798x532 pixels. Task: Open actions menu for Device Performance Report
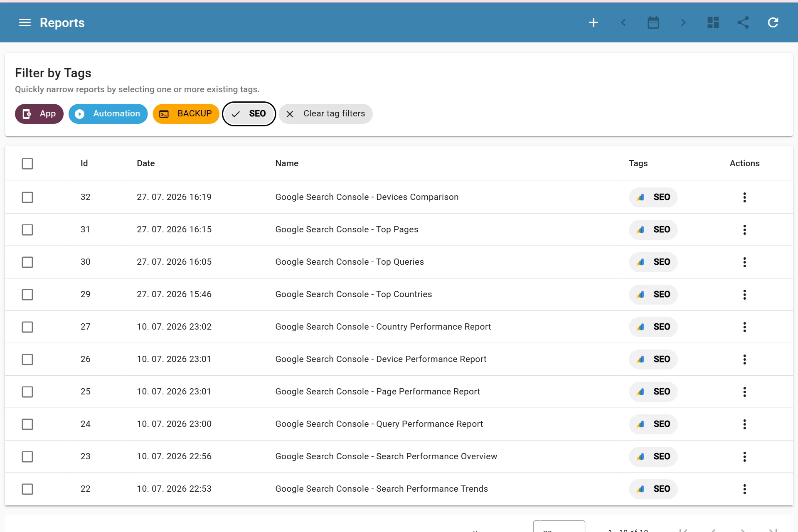click(x=744, y=359)
